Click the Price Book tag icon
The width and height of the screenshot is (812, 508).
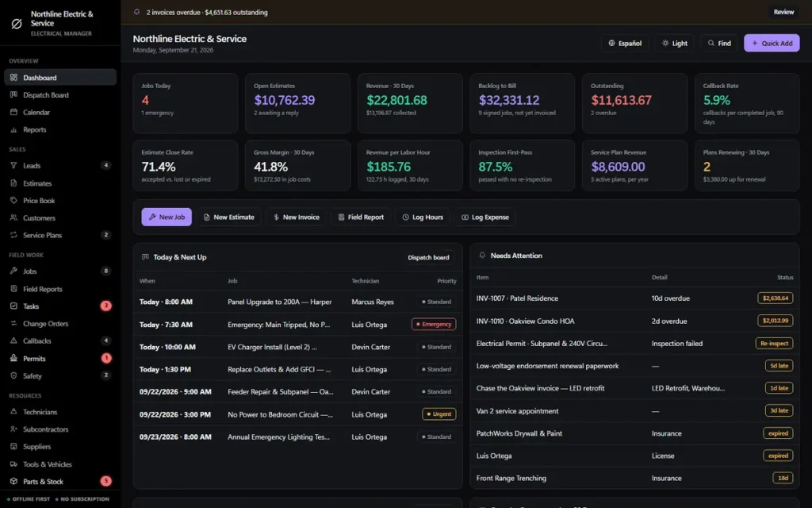[x=14, y=200]
